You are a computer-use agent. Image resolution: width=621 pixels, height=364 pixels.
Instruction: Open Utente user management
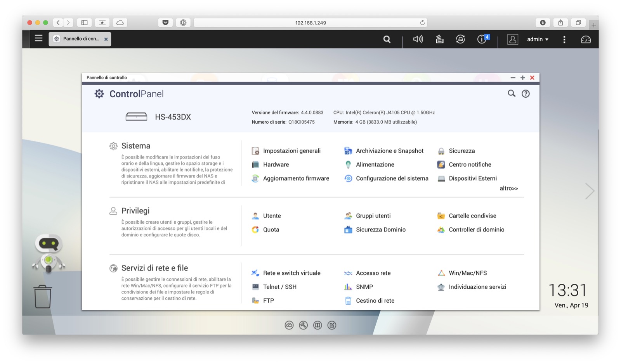[x=266, y=216]
